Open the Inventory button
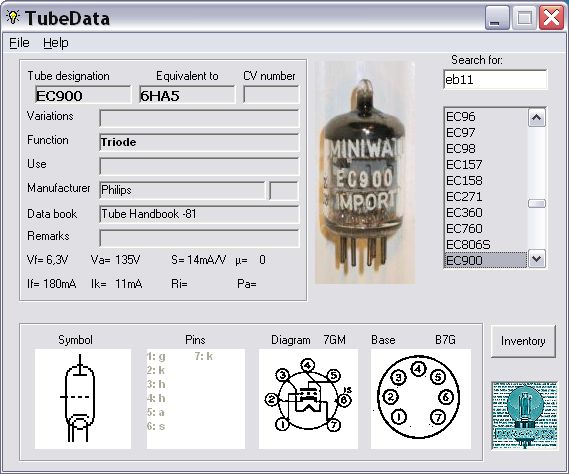This screenshot has height=474, width=569. click(x=523, y=341)
